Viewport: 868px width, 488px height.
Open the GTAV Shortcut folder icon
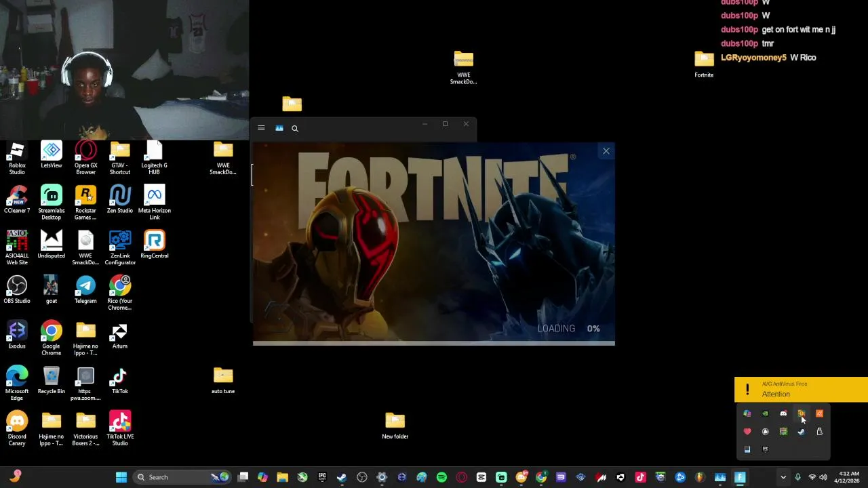(x=120, y=158)
